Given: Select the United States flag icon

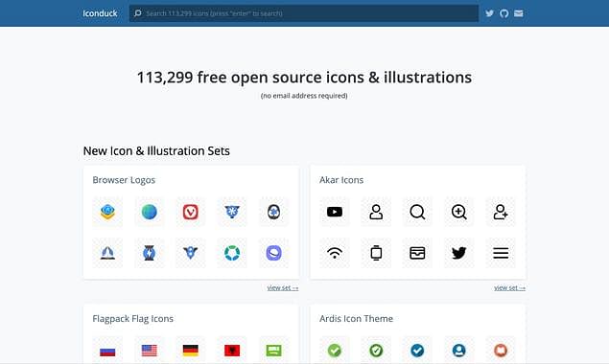Looking at the screenshot, I should (x=150, y=351).
